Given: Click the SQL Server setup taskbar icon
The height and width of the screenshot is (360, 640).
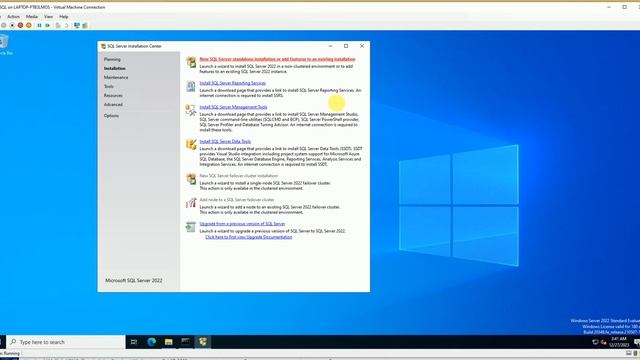Looking at the screenshot, I should click(203, 342).
